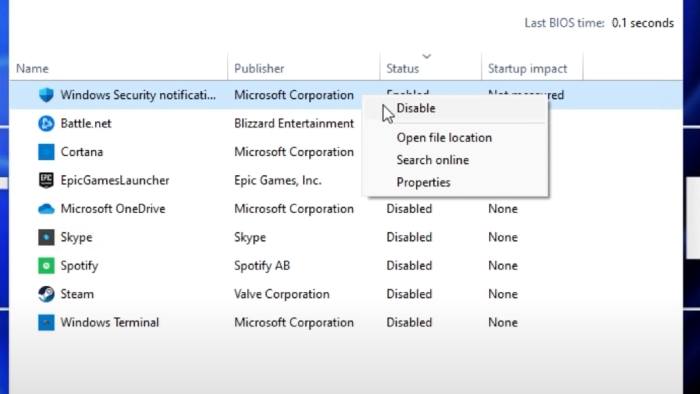The width and height of the screenshot is (700, 394).
Task: Select the Skype entry in Name column
Action: (x=76, y=237)
